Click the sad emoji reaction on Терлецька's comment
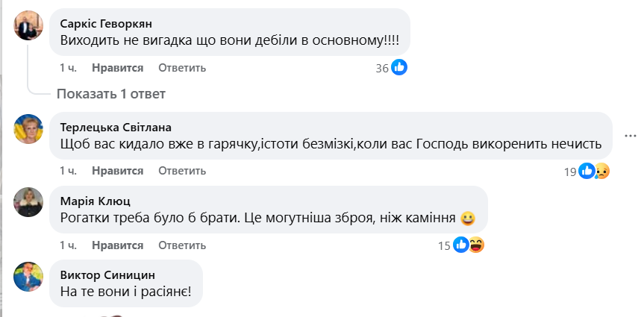 tap(601, 171)
